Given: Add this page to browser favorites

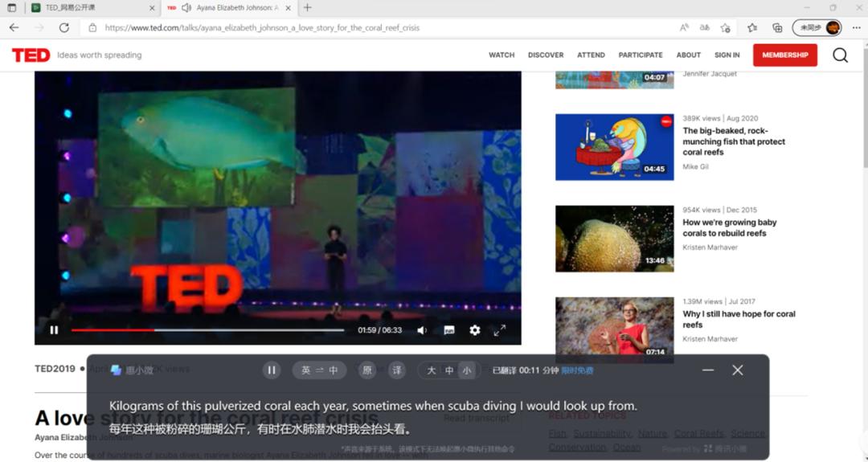Looking at the screenshot, I should pyautogui.click(x=726, y=27).
